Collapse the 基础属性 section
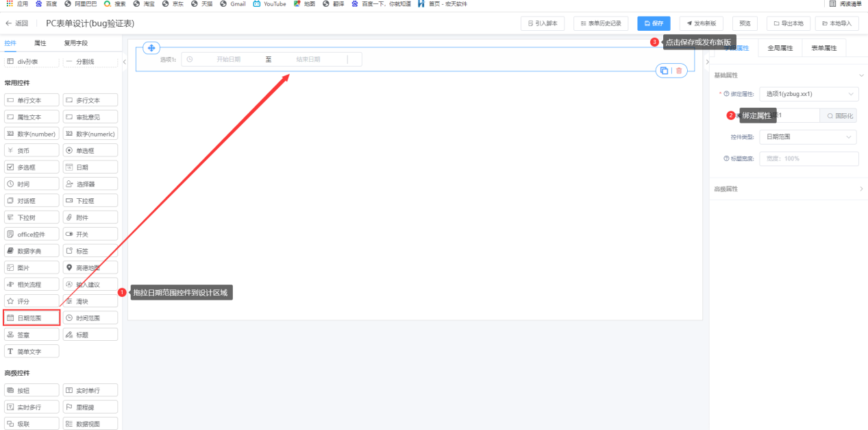 click(x=861, y=75)
